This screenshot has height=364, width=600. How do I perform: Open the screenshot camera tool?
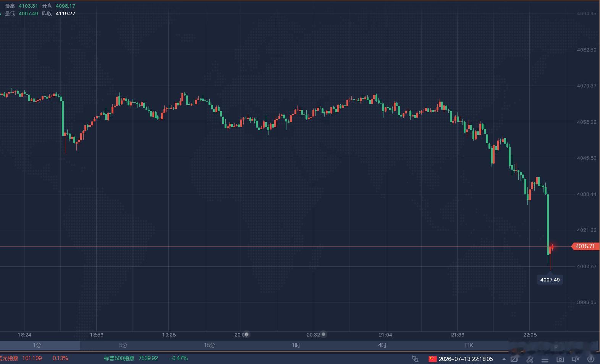point(560,359)
